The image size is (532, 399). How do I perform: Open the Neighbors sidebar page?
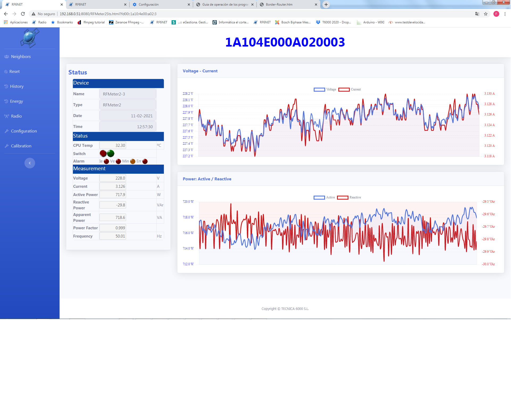(21, 57)
